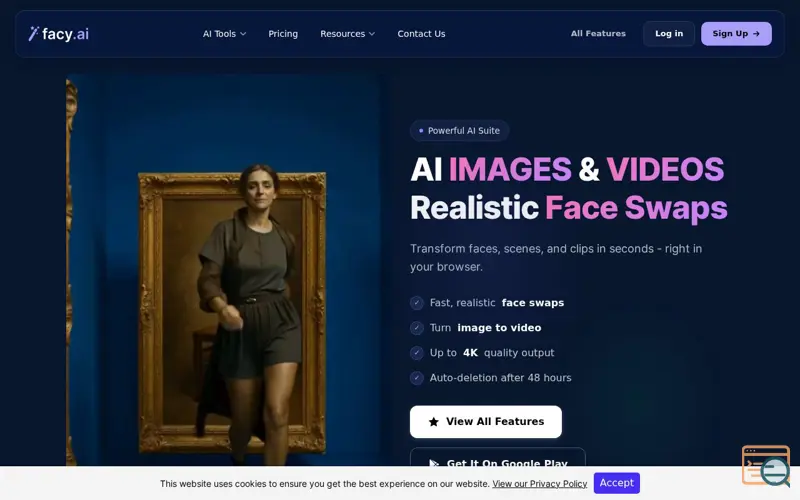The image size is (800, 500).
Task: Click the 'face swaps' bold text
Action: click(533, 303)
